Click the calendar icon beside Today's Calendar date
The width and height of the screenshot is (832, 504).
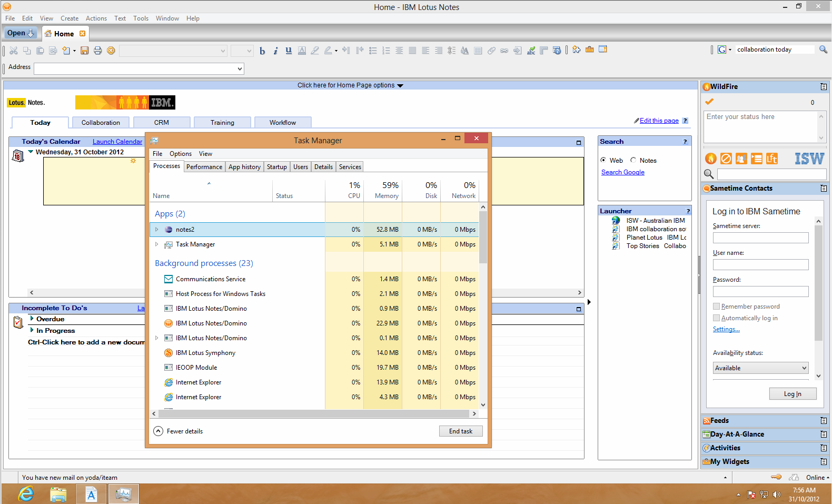pos(18,156)
